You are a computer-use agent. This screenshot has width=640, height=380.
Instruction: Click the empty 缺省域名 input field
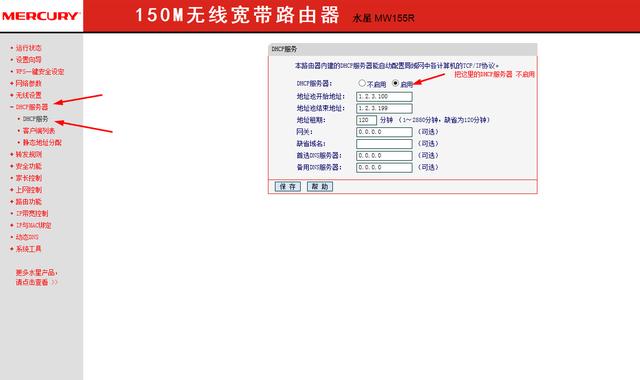pyautogui.click(x=384, y=144)
